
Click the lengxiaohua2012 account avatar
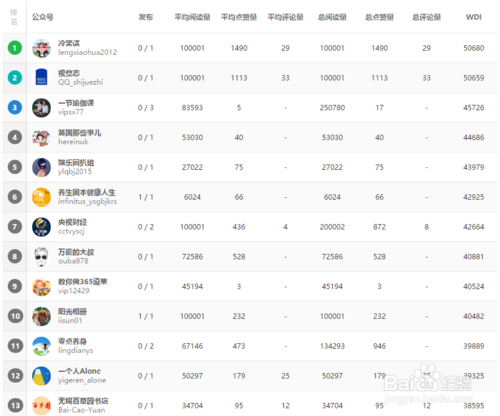click(x=41, y=48)
